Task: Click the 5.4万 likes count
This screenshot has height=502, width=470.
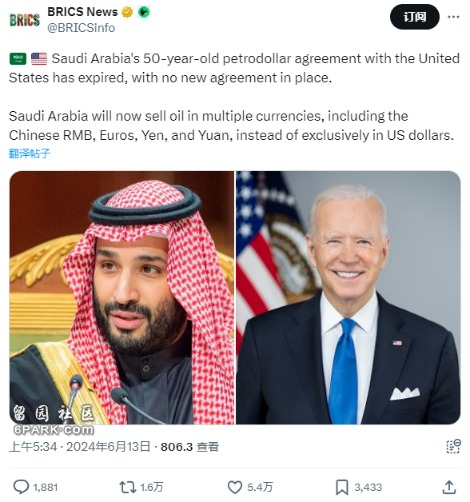Action: point(260,487)
